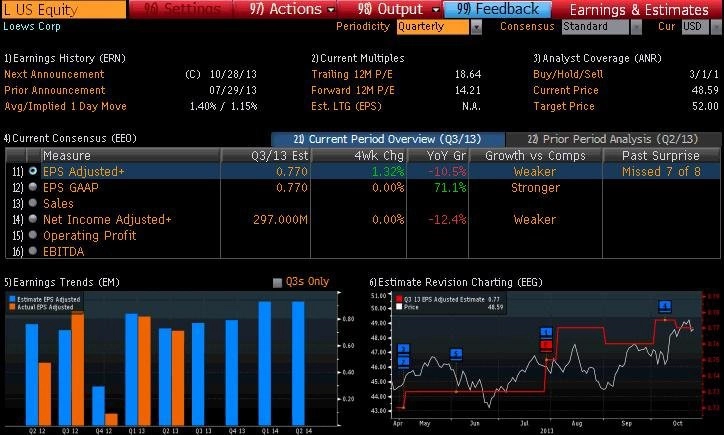Image resolution: width=724 pixels, height=435 pixels.
Task: Click the blue Q1 14 estimate EPS bar
Action: 265,363
